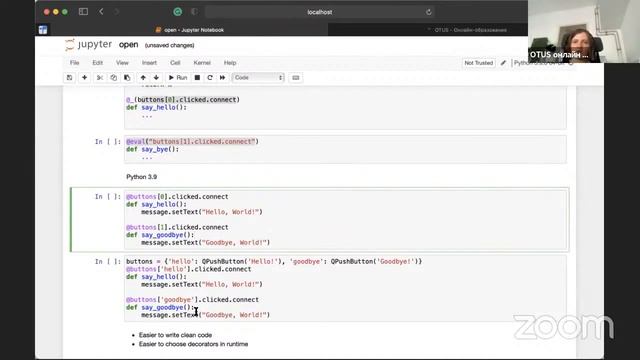The width and height of the screenshot is (640, 360).
Task: Paste cells below using the clipboard icon
Action: pos(127,78)
